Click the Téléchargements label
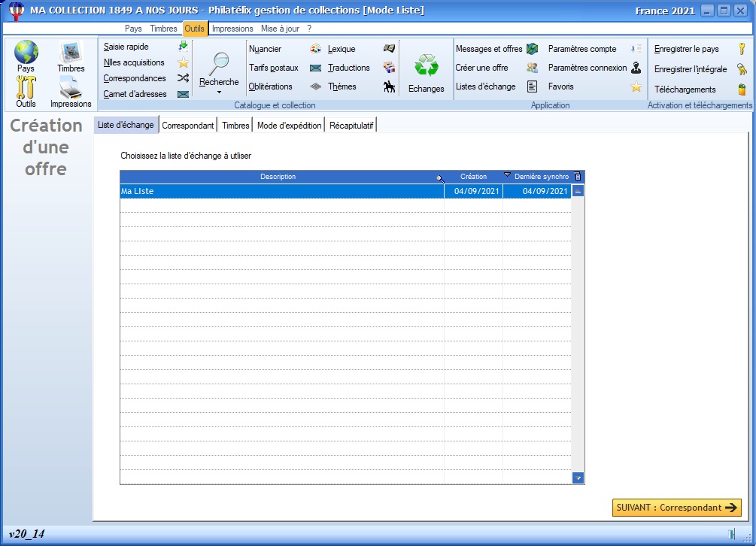The height and width of the screenshot is (546, 756). 685,89
